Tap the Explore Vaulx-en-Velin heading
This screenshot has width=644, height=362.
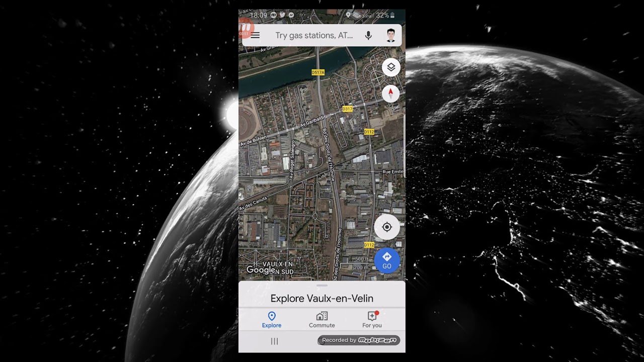[322, 298]
